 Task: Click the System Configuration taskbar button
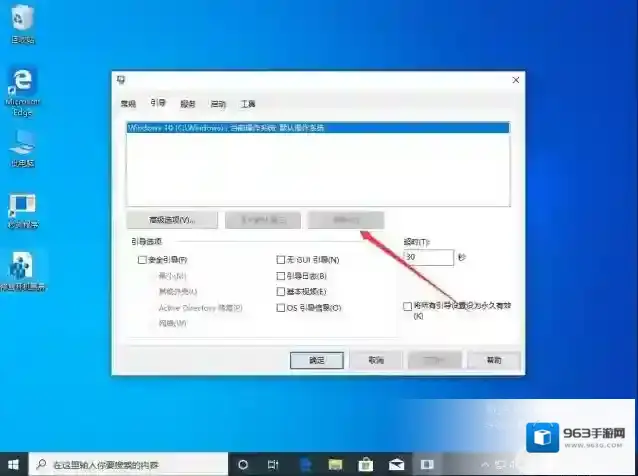427,464
